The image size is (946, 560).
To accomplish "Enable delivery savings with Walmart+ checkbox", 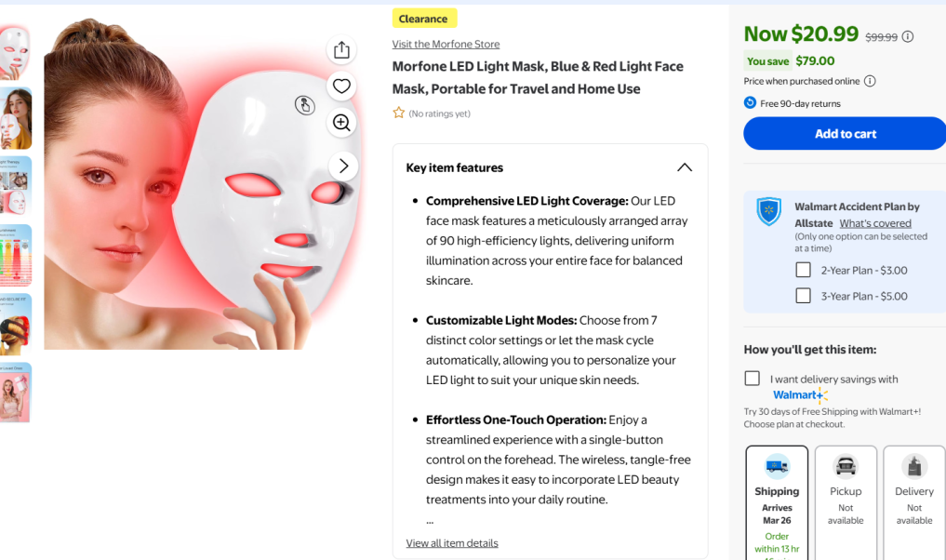I will (753, 379).
